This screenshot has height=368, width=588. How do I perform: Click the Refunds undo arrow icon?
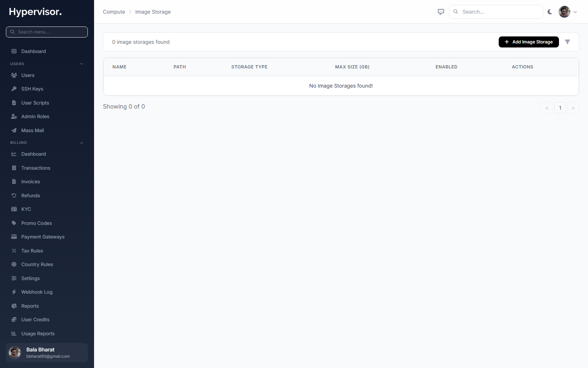[x=14, y=195]
